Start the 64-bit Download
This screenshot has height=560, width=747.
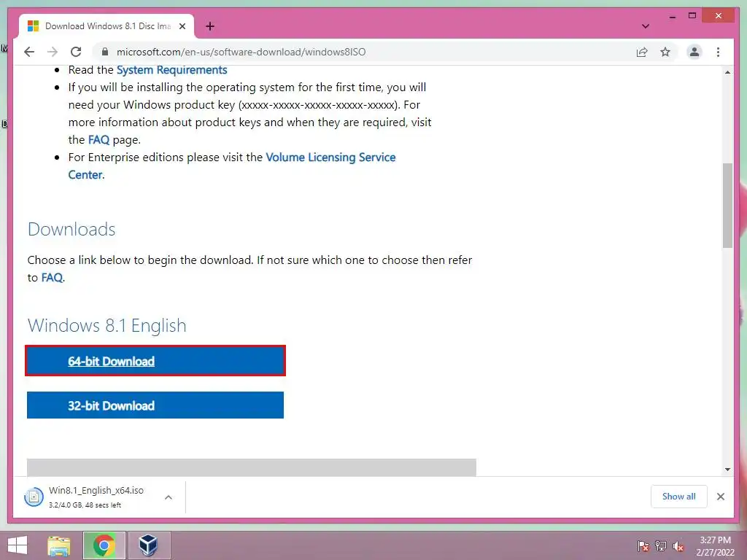pyautogui.click(x=155, y=361)
